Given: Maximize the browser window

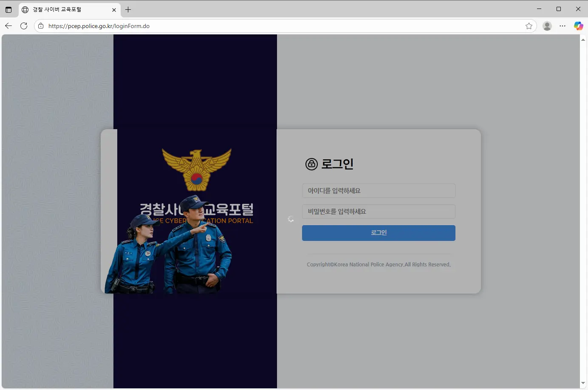Looking at the screenshot, I should tap(559, 9).
